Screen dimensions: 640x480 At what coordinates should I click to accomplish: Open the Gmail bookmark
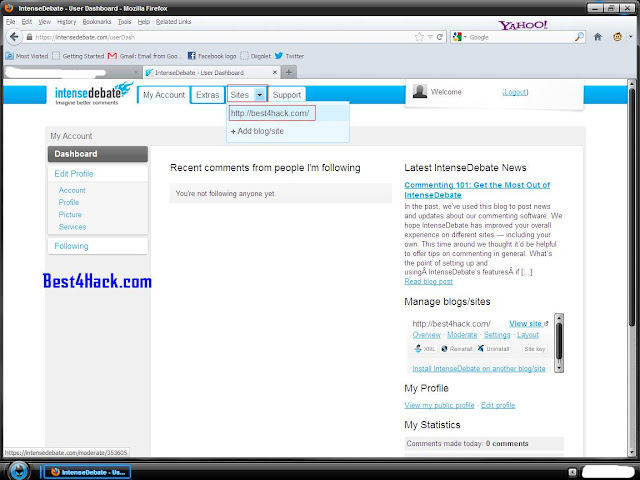click(143, 56)
